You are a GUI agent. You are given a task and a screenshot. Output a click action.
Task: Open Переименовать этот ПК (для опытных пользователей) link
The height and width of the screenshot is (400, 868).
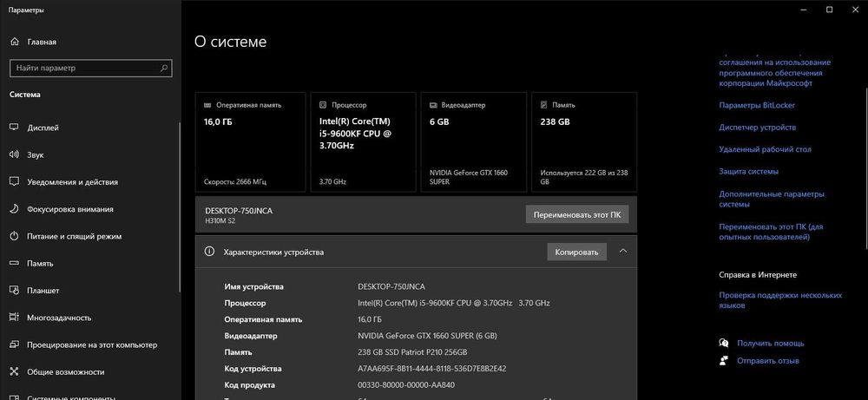(771, 232)
